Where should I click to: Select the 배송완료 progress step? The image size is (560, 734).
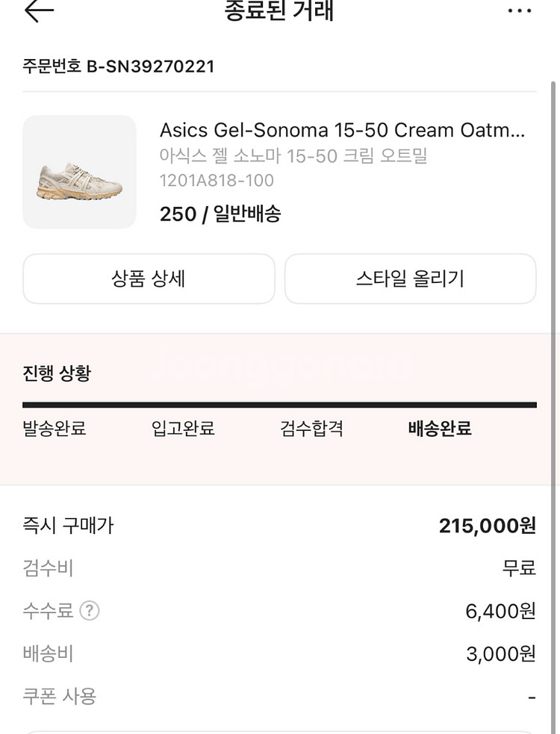coord(440,429)
